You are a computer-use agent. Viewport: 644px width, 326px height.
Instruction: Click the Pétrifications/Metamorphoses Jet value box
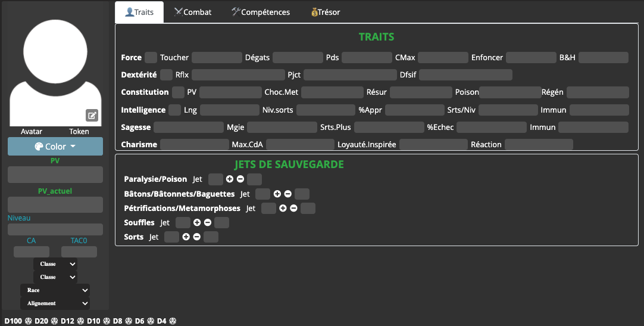click(268, 208)
